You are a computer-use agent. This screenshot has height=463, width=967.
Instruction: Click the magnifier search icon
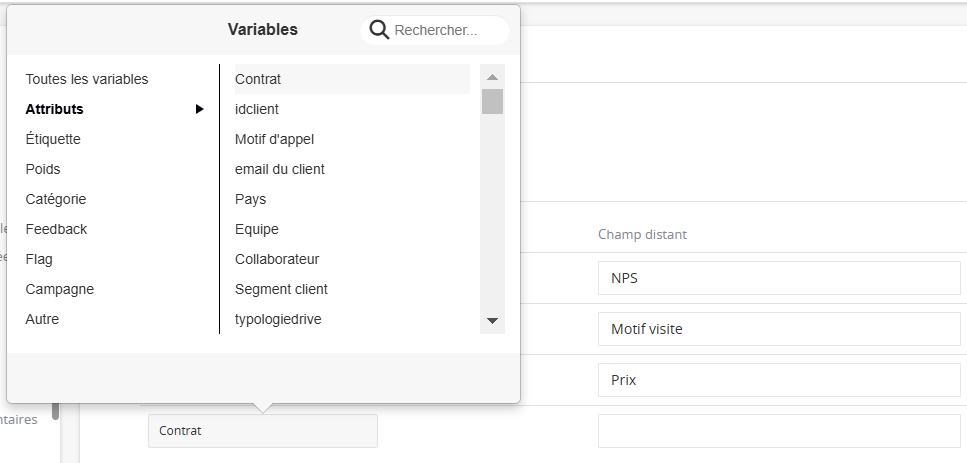[x=379, y=30]
